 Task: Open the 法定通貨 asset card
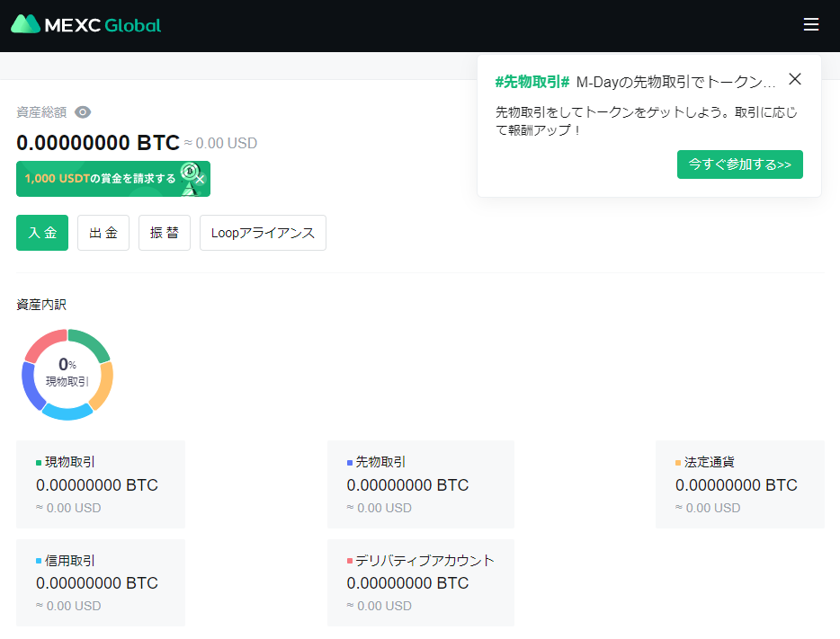740,484
